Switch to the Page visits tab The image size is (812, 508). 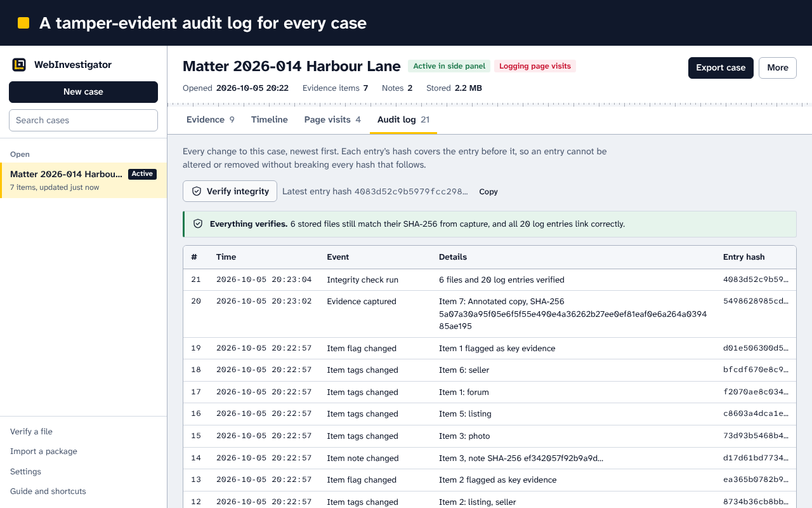(332, 119)
